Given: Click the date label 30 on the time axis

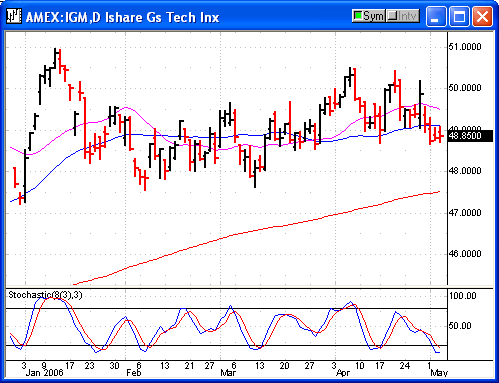Looking at the screenshot, I should (114, 366).
